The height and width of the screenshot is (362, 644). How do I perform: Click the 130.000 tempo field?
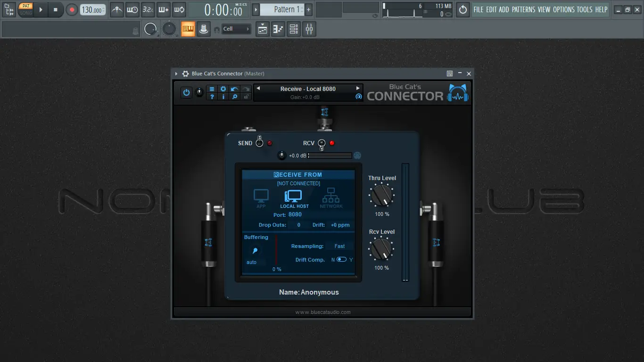tap(93, 9)
